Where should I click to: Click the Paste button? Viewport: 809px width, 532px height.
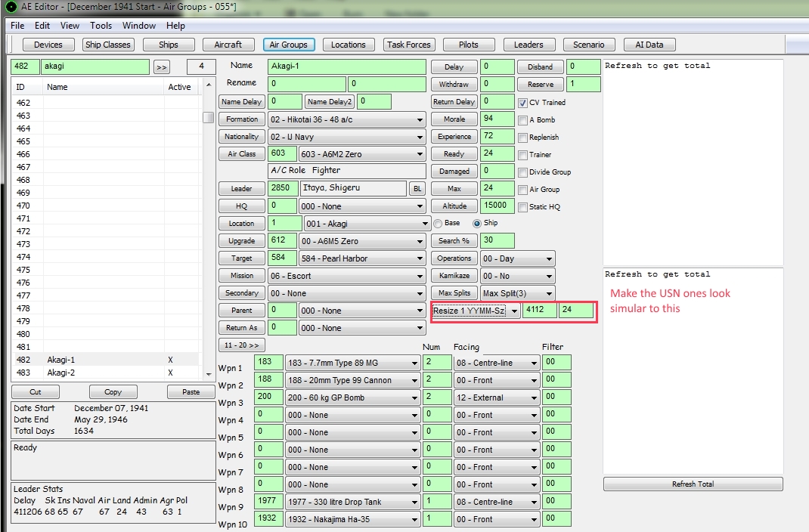coord(191,391)
